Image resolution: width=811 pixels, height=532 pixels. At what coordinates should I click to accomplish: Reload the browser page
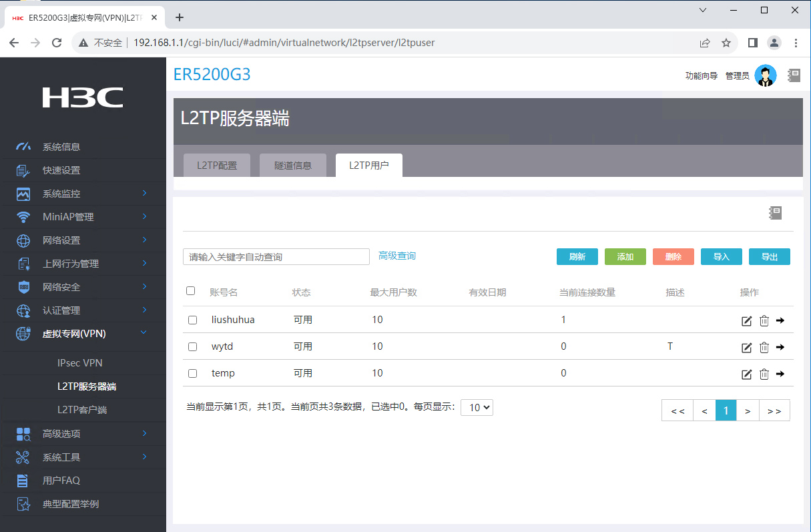[57, 43]
